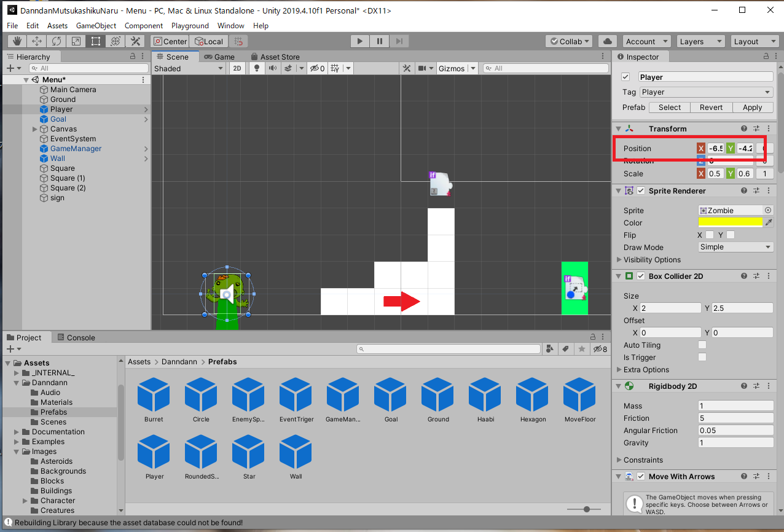This screenshot has height=532, width=784.
Task: Open Draw Mode dropdown set to Simple
Action: 736,247
